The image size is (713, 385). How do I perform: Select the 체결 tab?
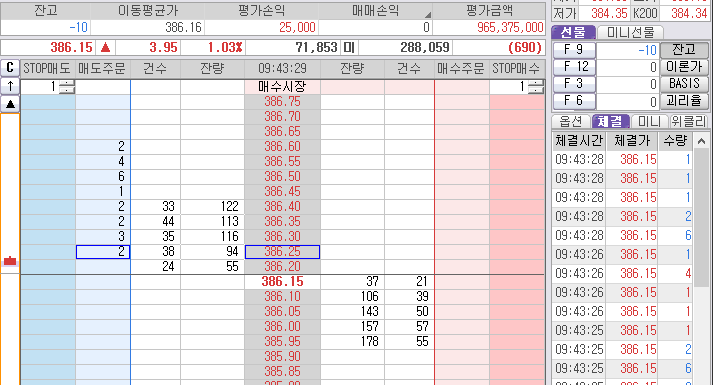click(x=610, y=121)
